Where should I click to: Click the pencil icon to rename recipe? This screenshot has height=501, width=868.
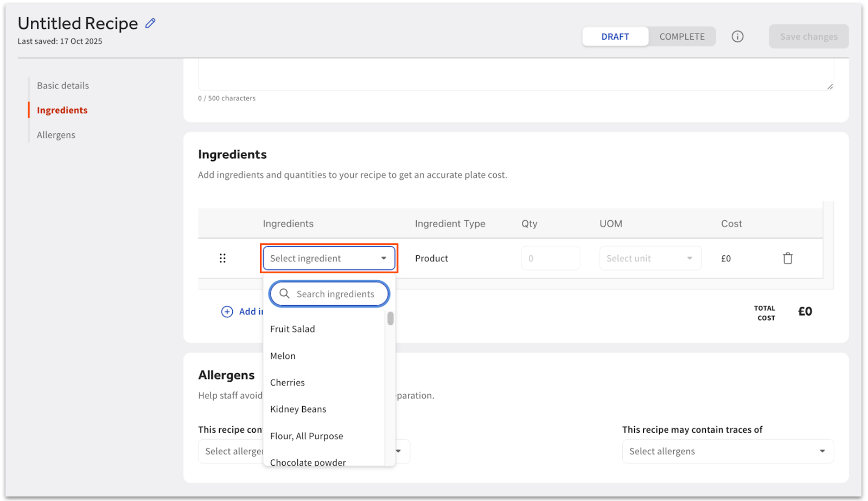(x=150, y=23)
